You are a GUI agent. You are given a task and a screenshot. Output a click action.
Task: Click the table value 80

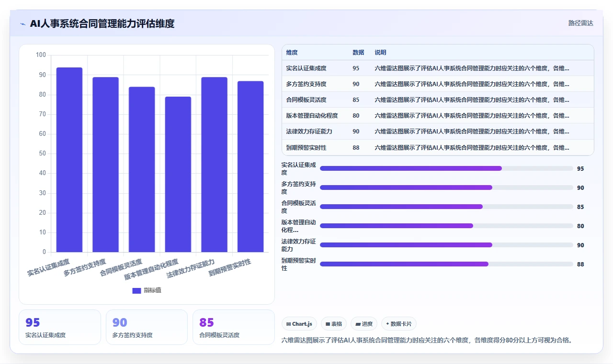point(356,116)
